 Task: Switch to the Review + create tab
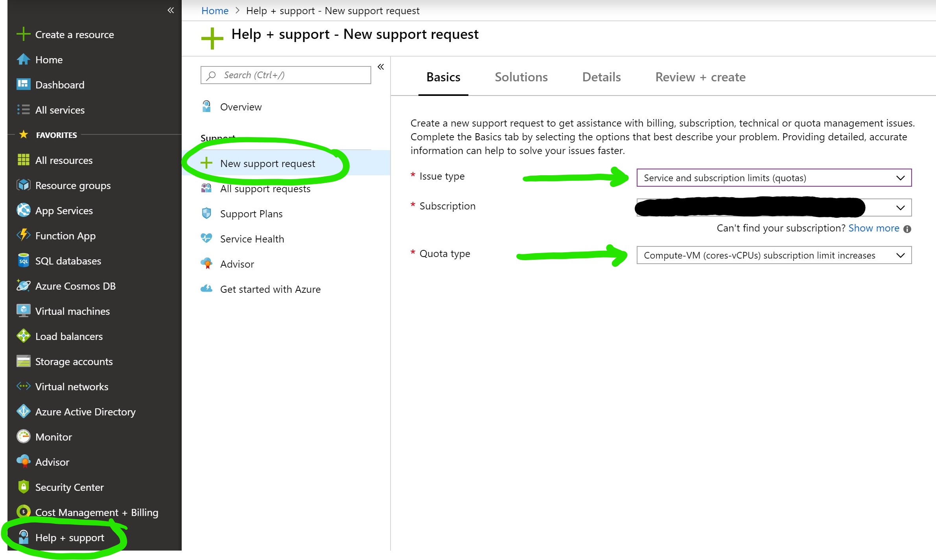click(x=700, y=77)
